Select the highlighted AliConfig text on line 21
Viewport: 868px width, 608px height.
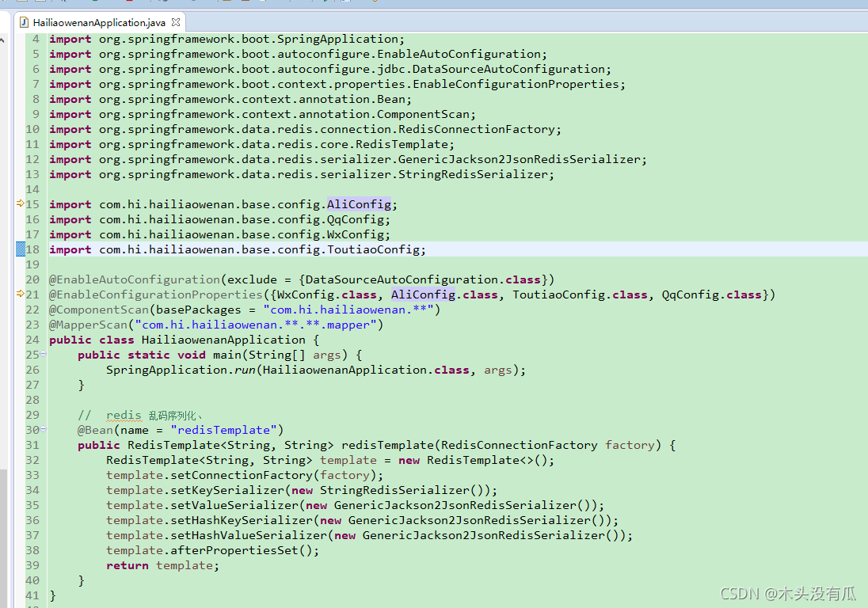point(423,294)
